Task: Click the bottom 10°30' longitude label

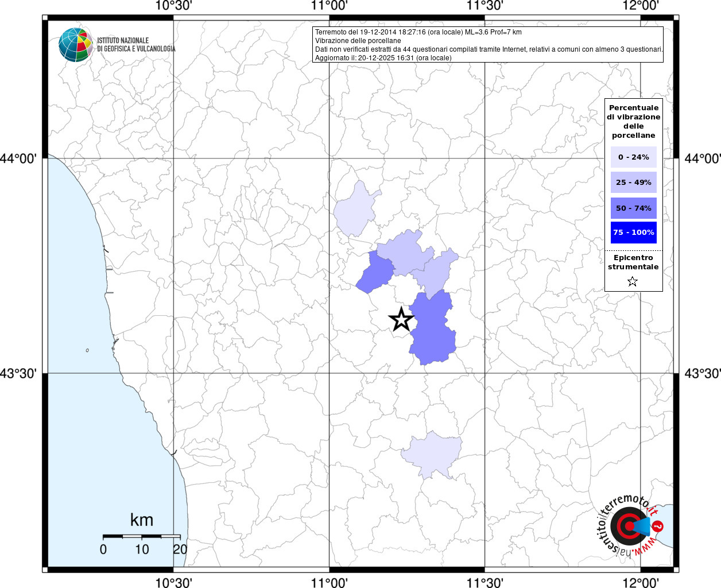Action: [x=173, y=582]
